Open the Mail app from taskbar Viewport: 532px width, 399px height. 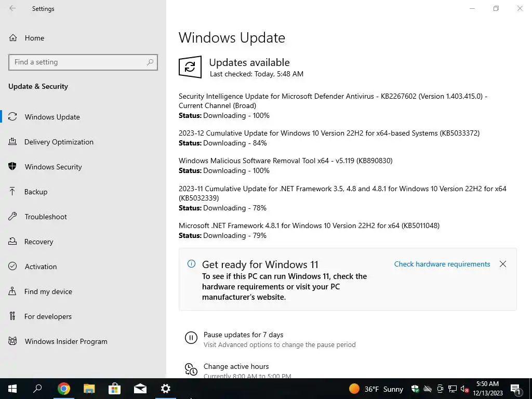tap(140, 389)
